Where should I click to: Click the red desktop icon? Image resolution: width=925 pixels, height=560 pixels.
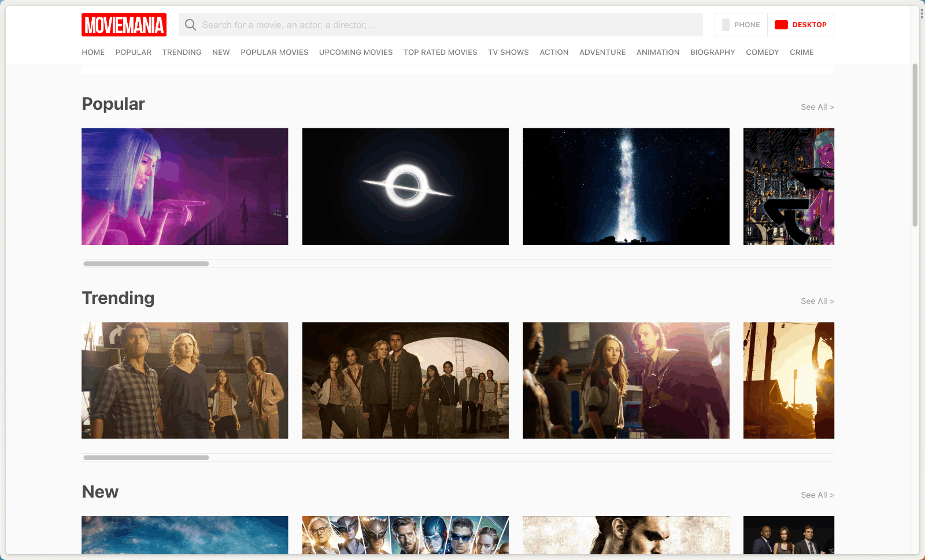coord(781,25)
